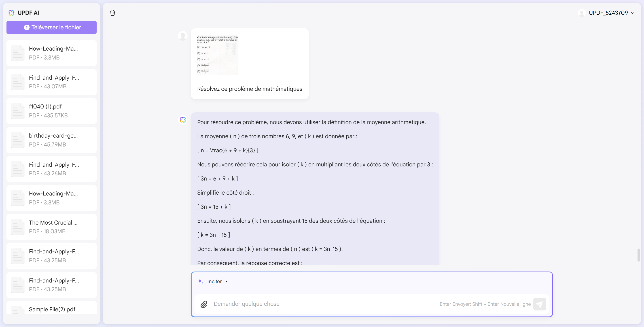Screen dimensions: 644x327
Task: Click the file icon of the 43.07MB Find-and-Apply PDF
Action: pos(17,82)
